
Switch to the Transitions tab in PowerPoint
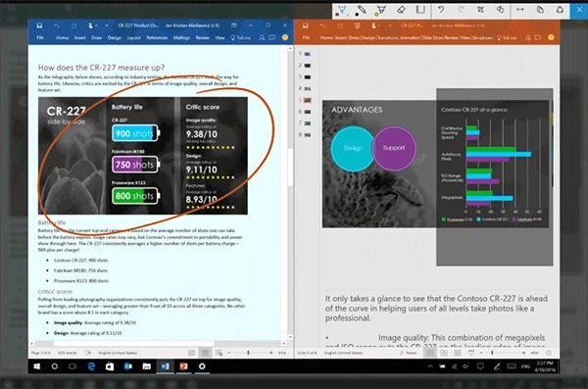[x=387, y=37]
